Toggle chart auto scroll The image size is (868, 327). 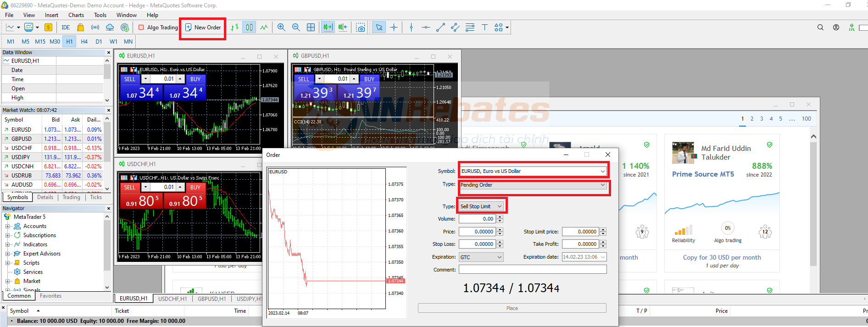pos(328,28)
